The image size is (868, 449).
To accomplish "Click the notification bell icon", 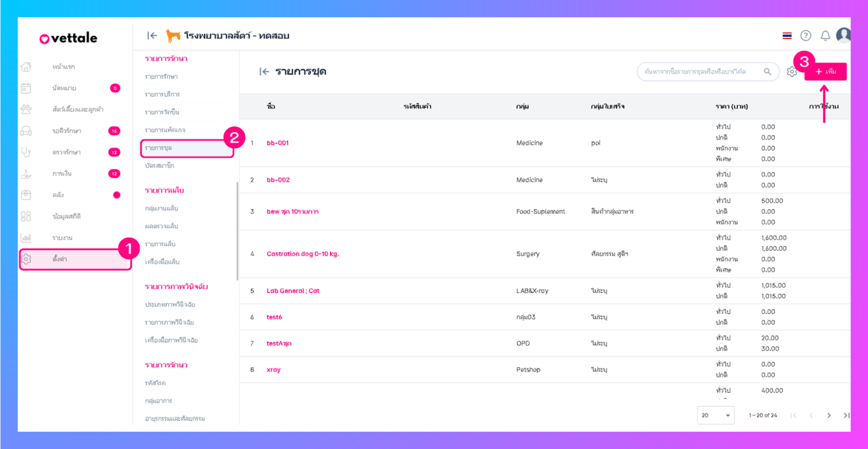I will coord(825,35).
